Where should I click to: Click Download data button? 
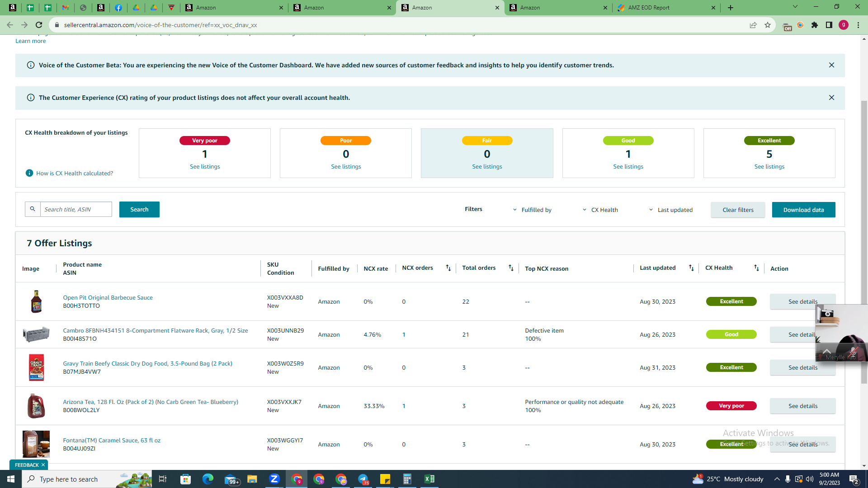803,210
